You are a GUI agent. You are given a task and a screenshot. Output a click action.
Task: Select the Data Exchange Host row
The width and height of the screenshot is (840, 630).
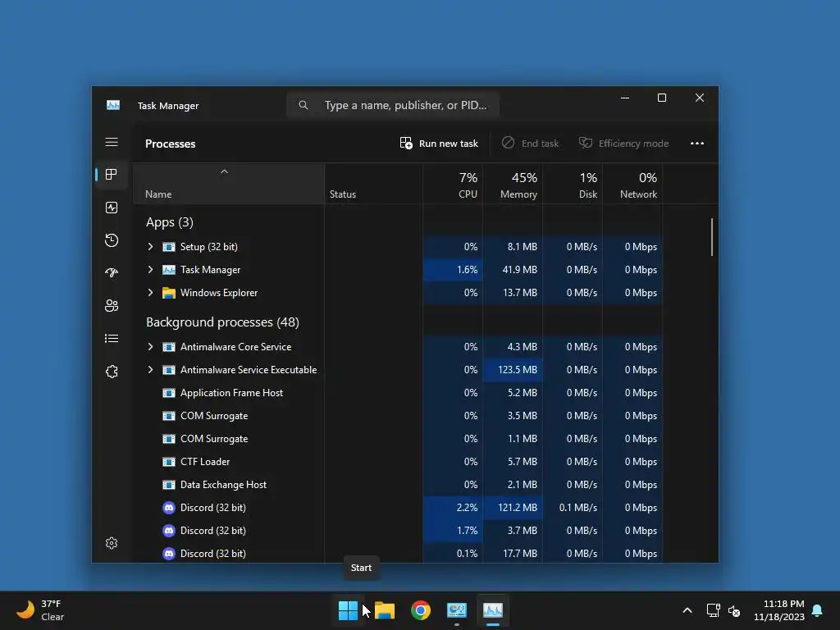click(398, 485)
